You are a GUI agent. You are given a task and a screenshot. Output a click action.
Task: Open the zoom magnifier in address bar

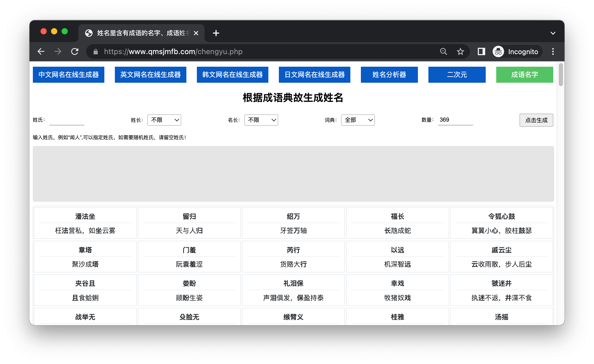coord(443,51)
